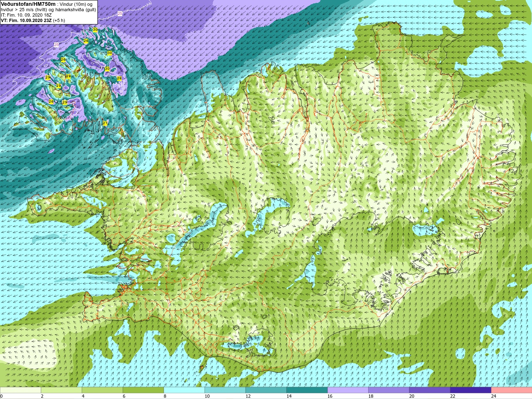
Task: Select the pink above-24 m/s legend swatch
Action: coord(512,390)
